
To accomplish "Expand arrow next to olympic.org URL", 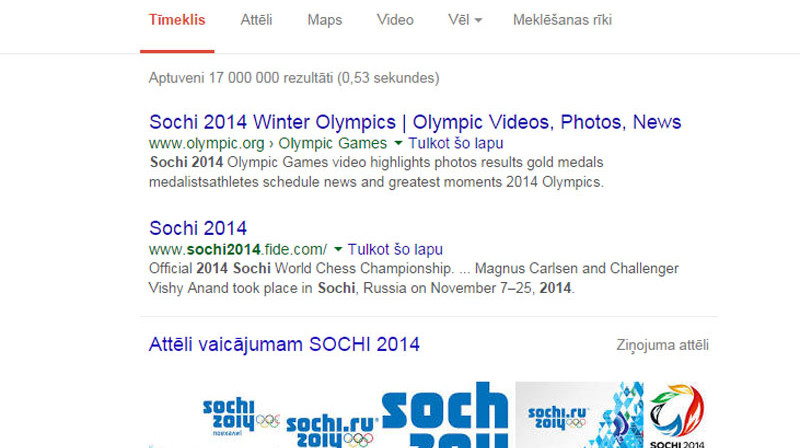I will pos(398,143).
